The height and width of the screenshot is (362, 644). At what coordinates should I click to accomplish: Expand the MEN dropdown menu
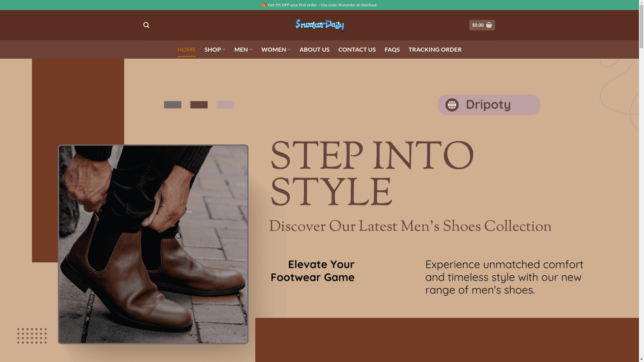point(244,49)
